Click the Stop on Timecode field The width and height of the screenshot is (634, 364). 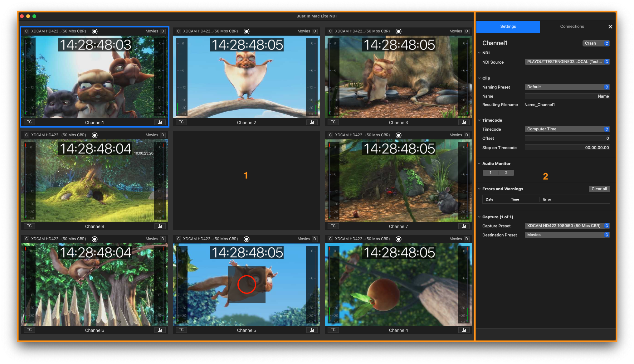(x=567, y=148)
